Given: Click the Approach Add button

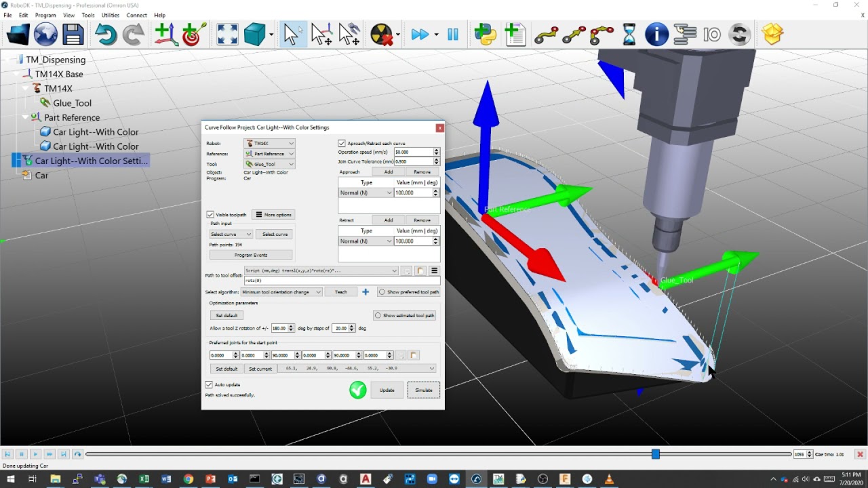Looking at the screenshot, I should coord(389,172).
